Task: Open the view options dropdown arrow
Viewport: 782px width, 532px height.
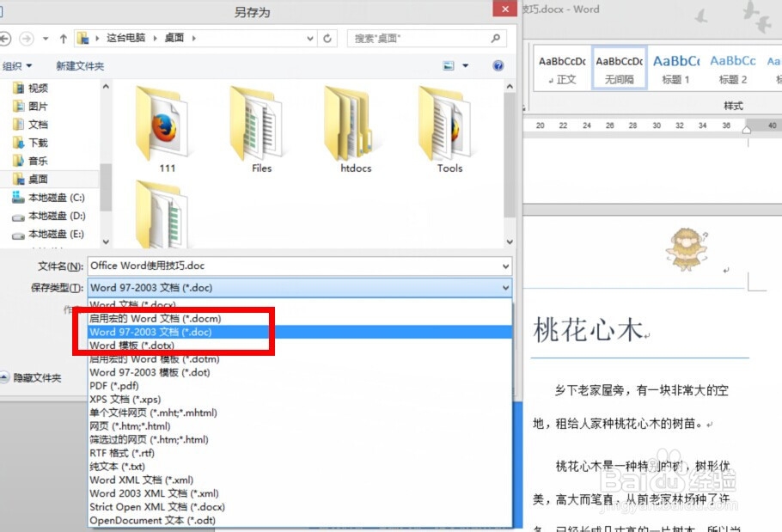Action: (x=465, y=66)
